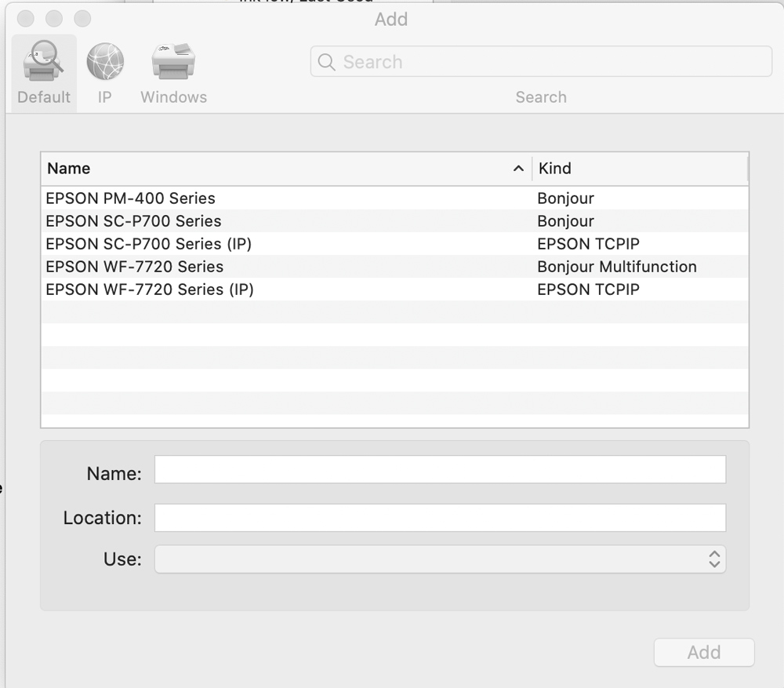The width and height of the screenshot is (784, 688).
Task: Select EPSON SC-P700 Series Bonjour printer
Action: [134, 221]
